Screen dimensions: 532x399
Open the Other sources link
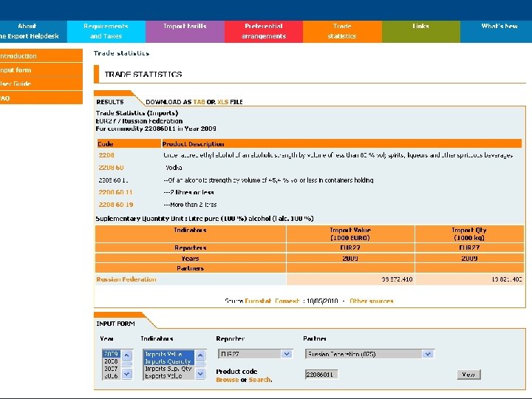point(371,301)
